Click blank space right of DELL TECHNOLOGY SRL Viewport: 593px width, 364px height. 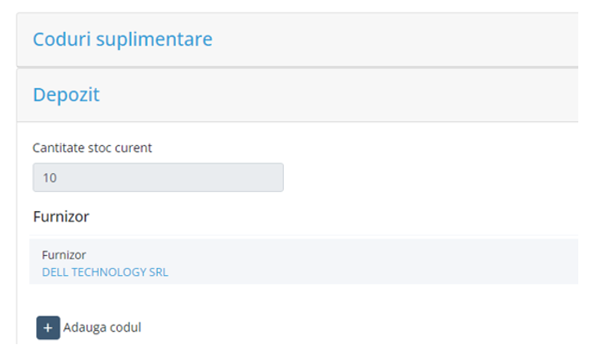364,272
